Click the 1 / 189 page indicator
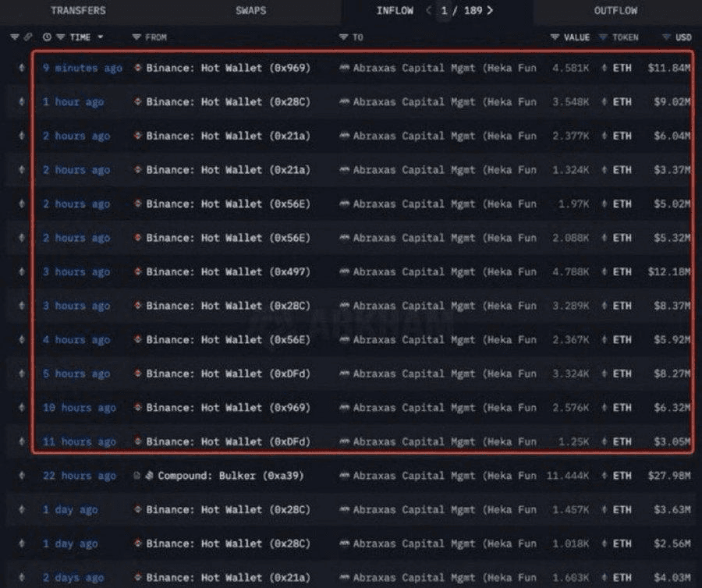Screen dimensions: 702x588 point(462,10)
